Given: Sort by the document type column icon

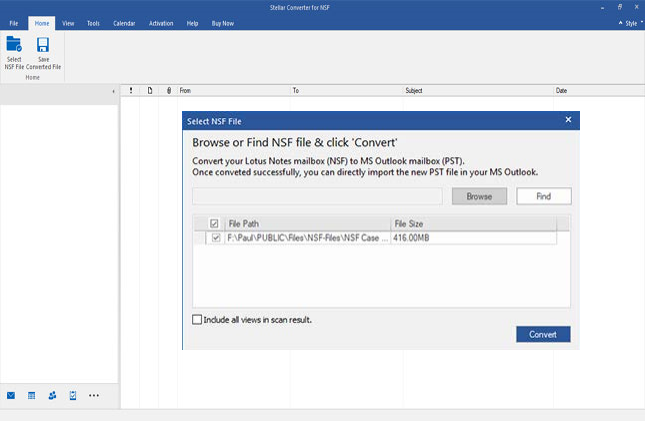Looking at the screenshot, I should (150, 91).
